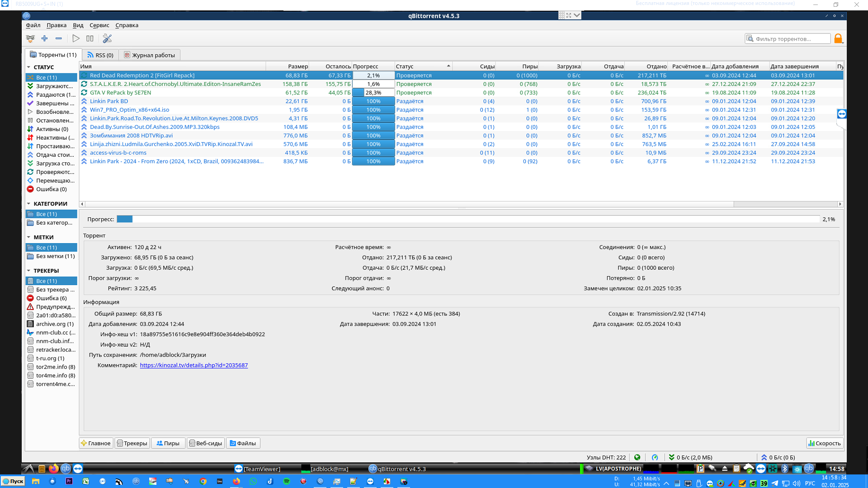Open the Пуск start button
The image size is (868, 488).
point(13,482)
